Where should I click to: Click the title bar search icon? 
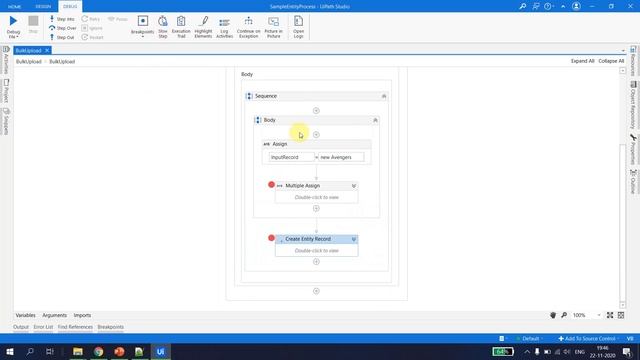[522, 6]
